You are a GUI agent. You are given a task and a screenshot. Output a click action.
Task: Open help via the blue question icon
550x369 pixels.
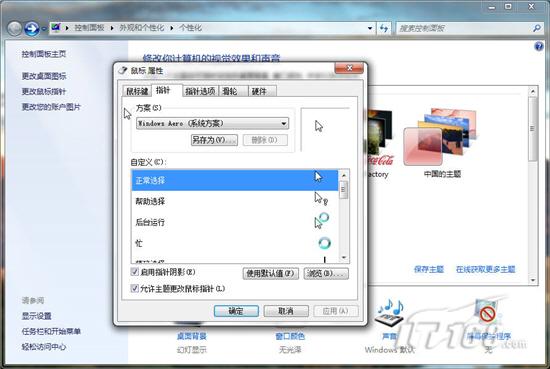[x=539, y=46]
